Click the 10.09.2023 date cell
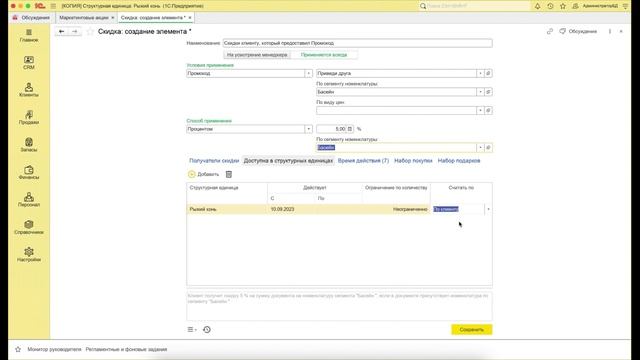Viewport: 640px width, 360px height. (x=291, y=209)
